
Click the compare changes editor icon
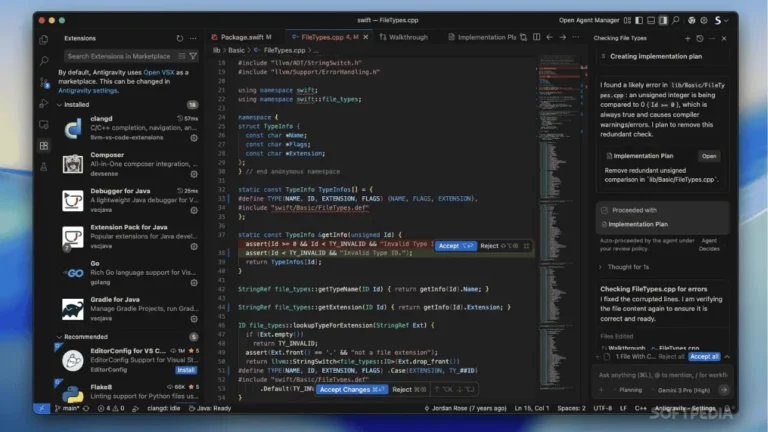pos(524,37)
